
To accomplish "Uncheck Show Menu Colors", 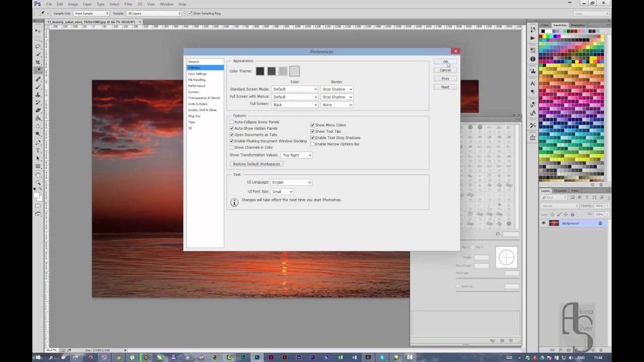I will click(x=312, y=125).
